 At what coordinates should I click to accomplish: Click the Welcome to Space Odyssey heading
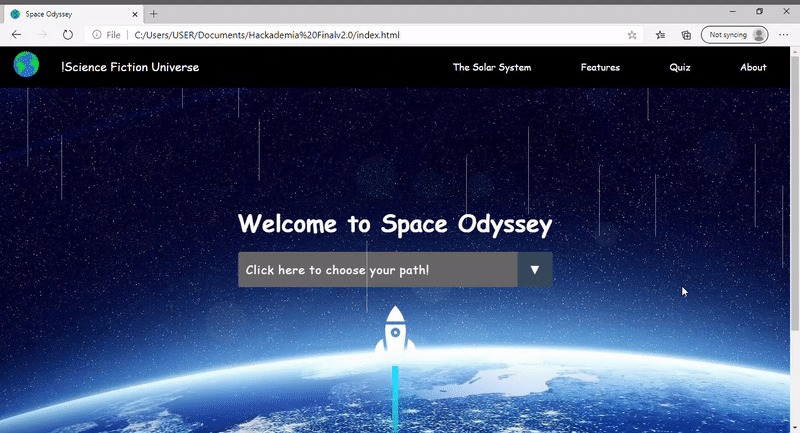tap(395, 224)
